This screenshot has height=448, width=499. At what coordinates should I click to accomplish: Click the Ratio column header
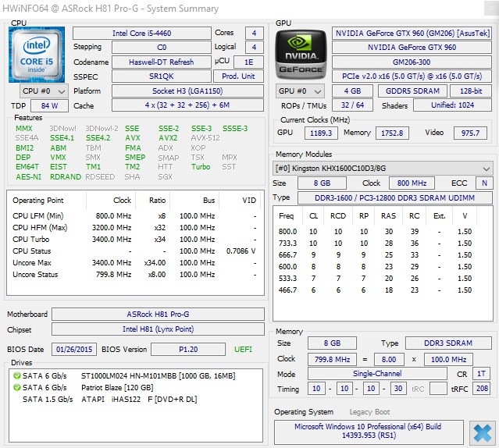pyautogui.click(x=157, y=201)
